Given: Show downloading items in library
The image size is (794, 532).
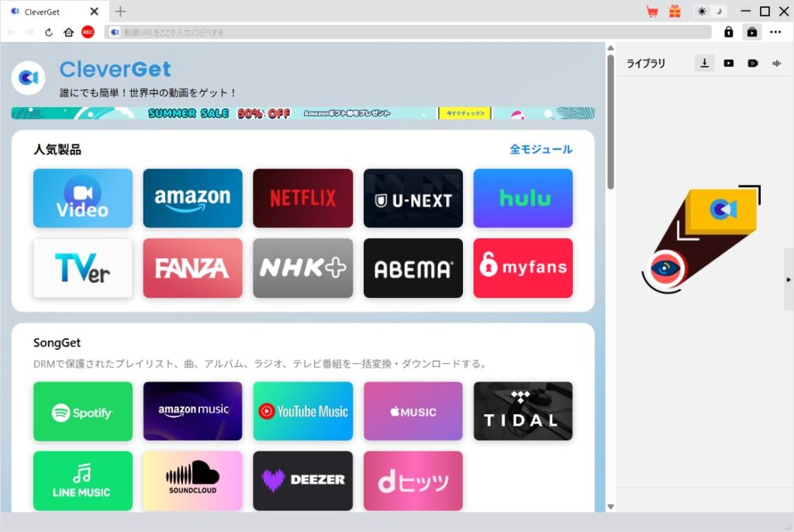Looking at the screenshot, I should tap(704, 63).
